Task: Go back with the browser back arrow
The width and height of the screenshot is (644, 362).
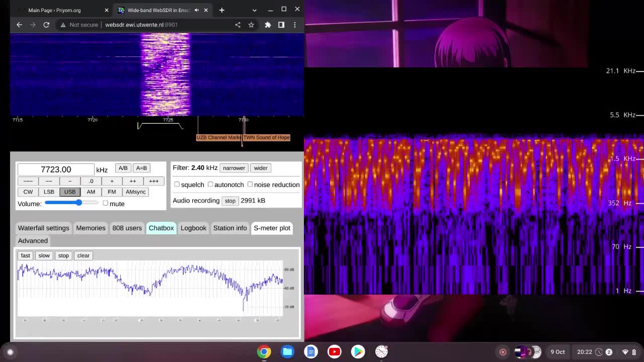Action: (19, 25)
